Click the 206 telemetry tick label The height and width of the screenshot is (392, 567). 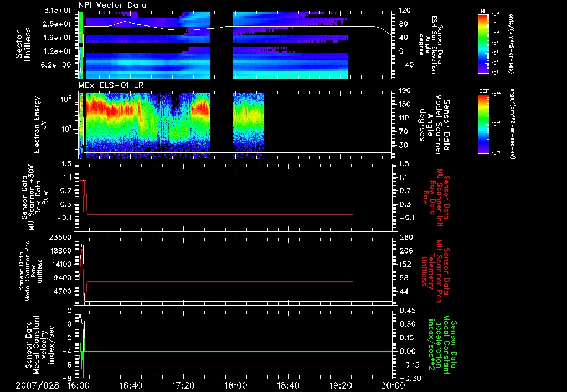(x=406, y=251)
